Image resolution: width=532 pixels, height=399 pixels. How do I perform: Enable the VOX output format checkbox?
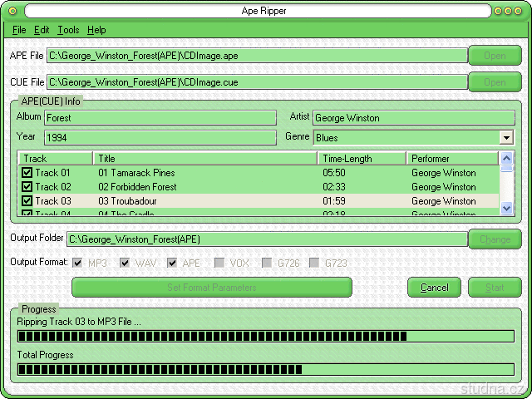pyautogui.click(x=219, y=263)
